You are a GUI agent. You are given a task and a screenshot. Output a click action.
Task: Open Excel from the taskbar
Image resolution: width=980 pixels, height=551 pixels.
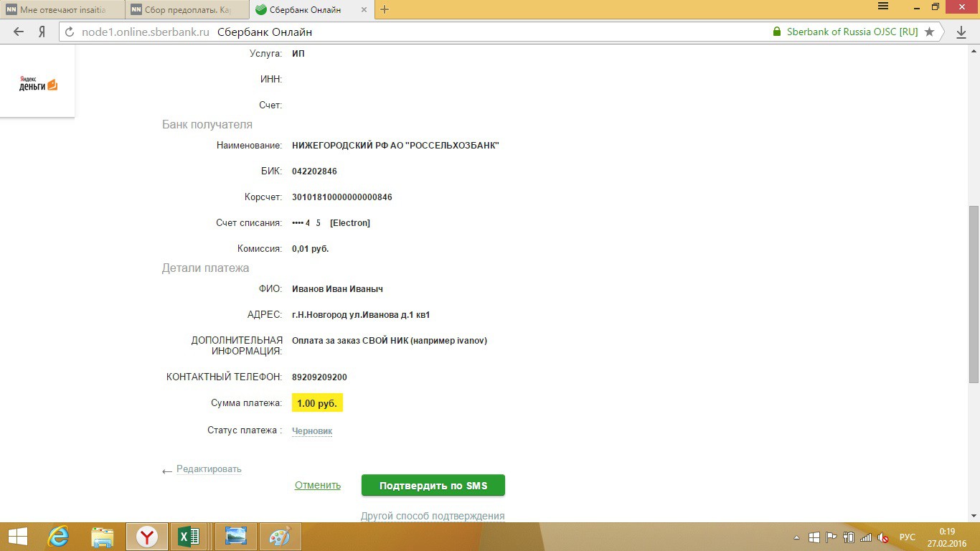(x=189, y=537)
